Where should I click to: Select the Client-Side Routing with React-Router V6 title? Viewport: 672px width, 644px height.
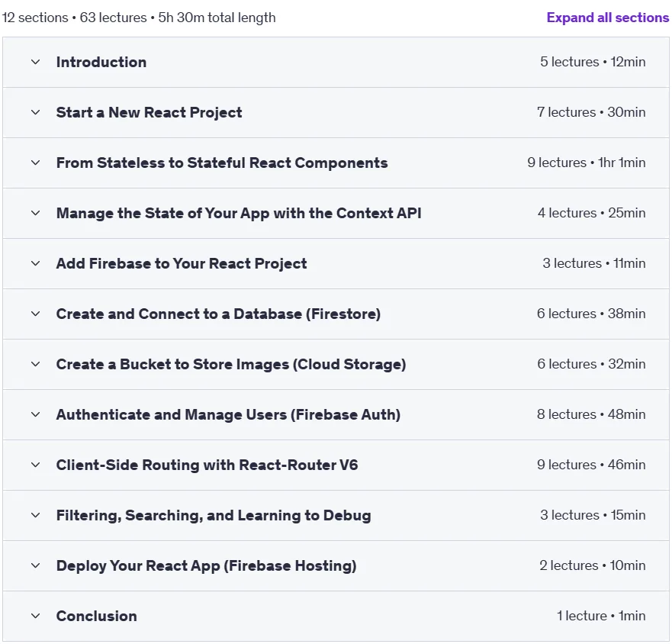click(207, 465)
